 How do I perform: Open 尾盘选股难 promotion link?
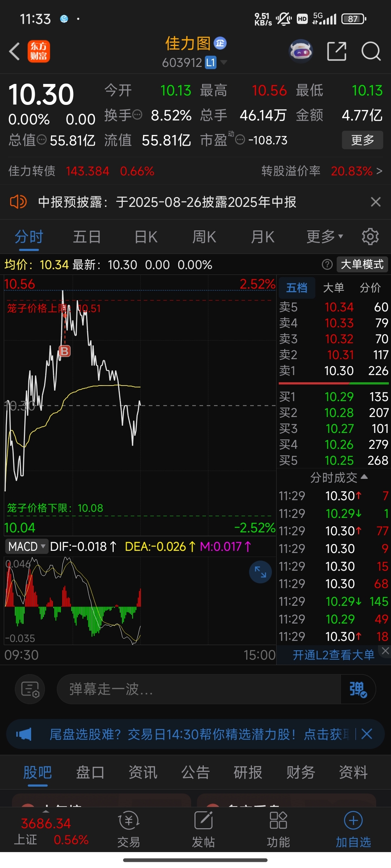(x=199, y=735)
